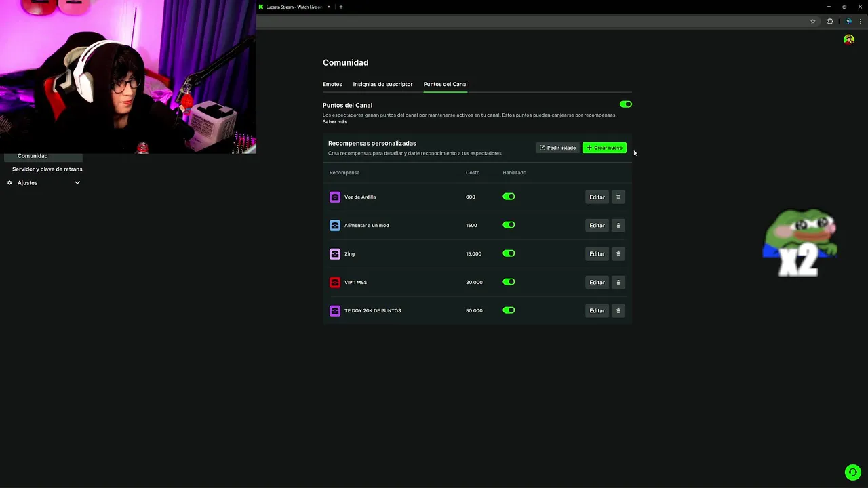Open the browser three-dot menu

click(x=861, y=22)
